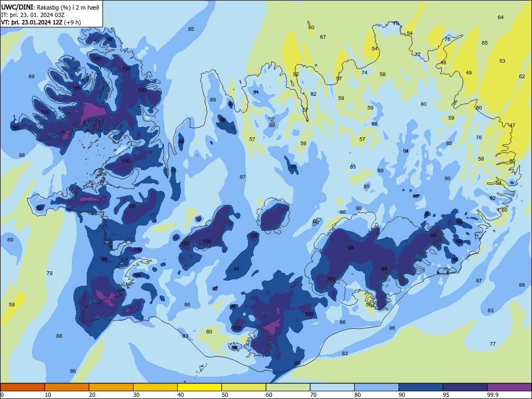Click the legend tick label "20"

click(x=92, y=395)
